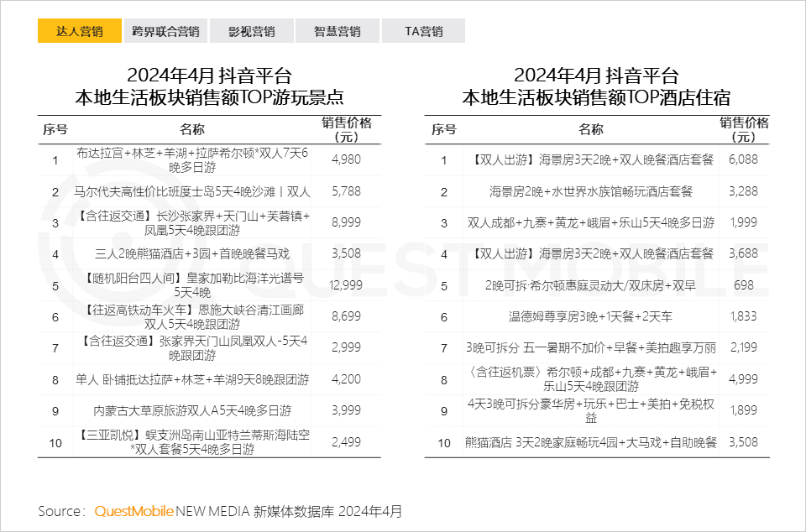Click the price cell 3,688
Viewport: 806px width, 532px height.
click(x=743, y=253)
